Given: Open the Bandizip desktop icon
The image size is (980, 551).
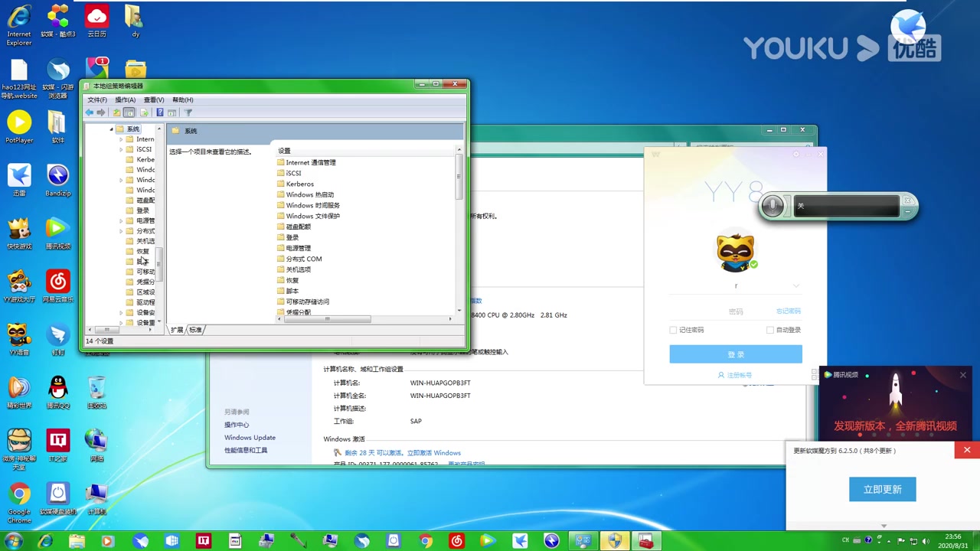Looking at the screenshot, I should coord(57,181).
